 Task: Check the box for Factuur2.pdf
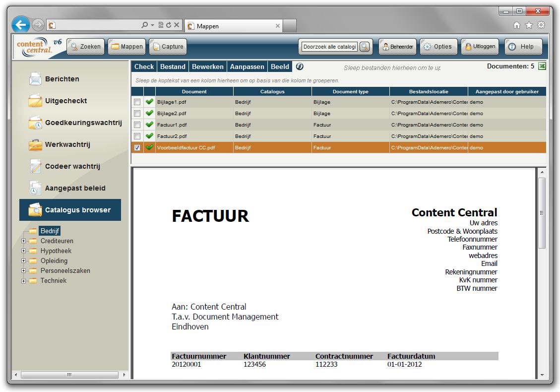137,136
